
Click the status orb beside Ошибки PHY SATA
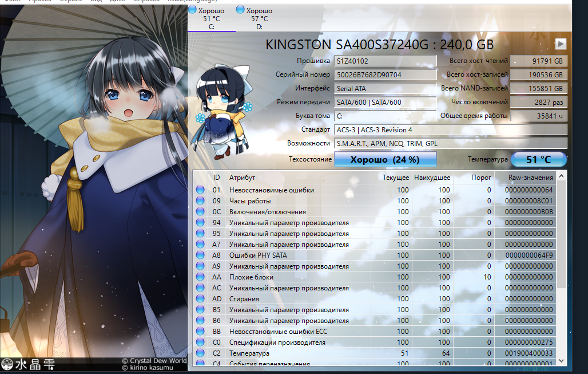(200, 255)
